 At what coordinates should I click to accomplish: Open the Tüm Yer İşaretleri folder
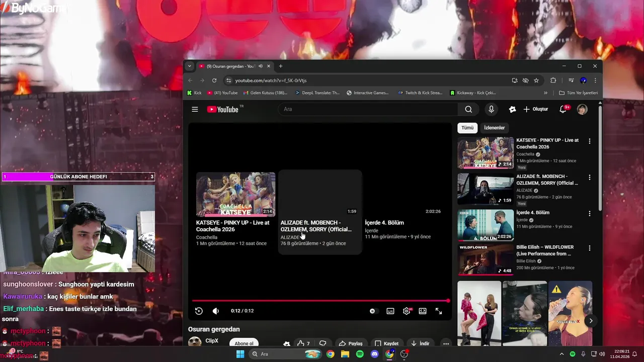pos(579,93)
